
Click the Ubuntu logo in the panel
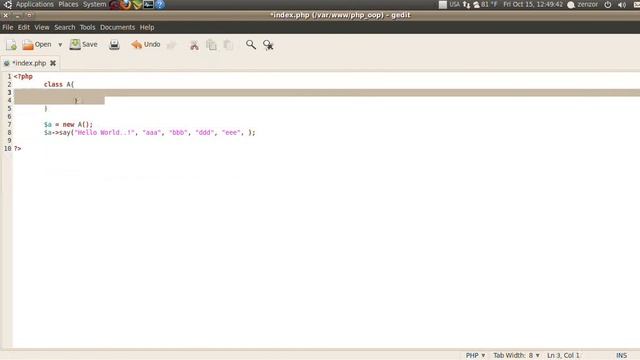click(x=8, y=4)
